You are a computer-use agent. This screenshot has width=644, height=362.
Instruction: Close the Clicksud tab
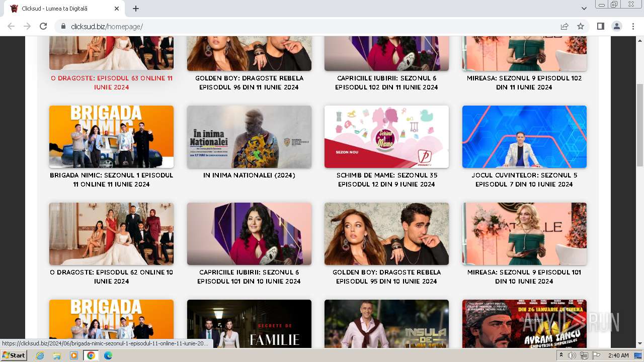click(117, 9)
